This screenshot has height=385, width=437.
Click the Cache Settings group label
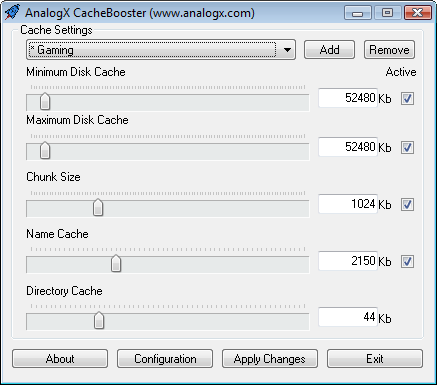[56, 30]
